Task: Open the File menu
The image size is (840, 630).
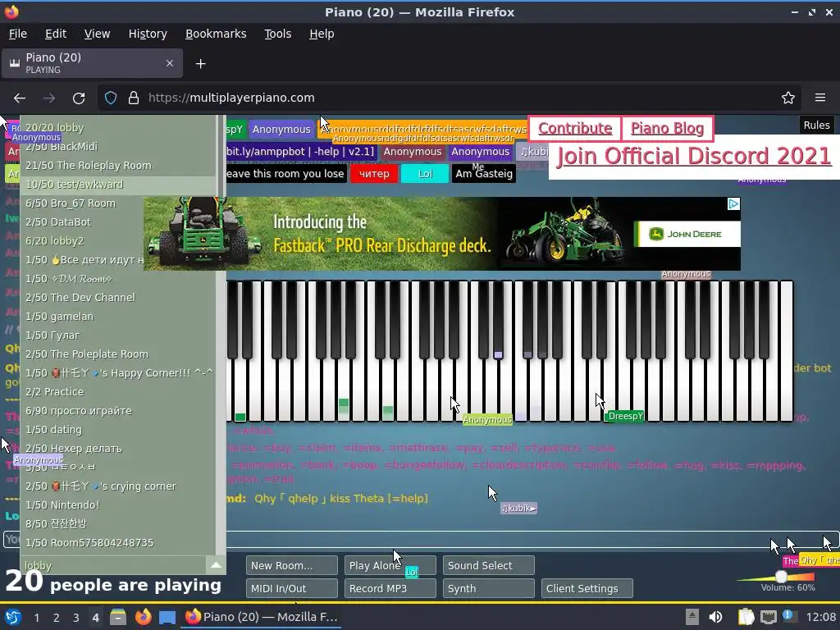Action: [18, 34]
